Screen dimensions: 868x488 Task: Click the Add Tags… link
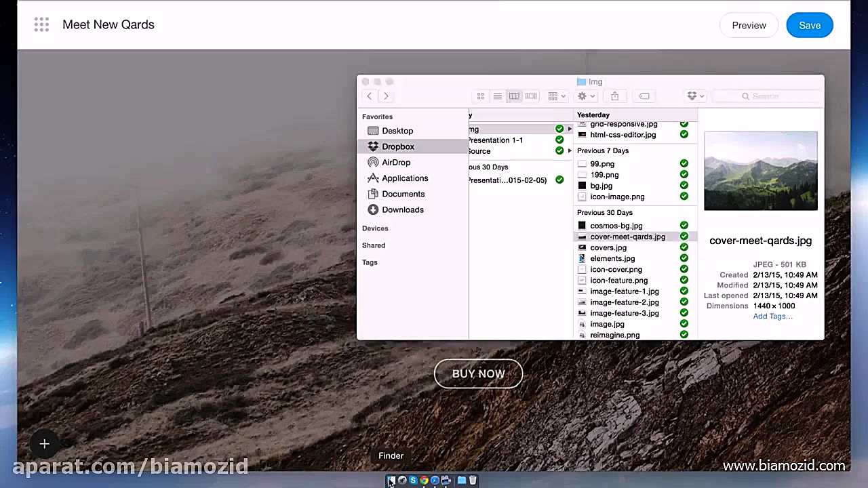(772, 317)
